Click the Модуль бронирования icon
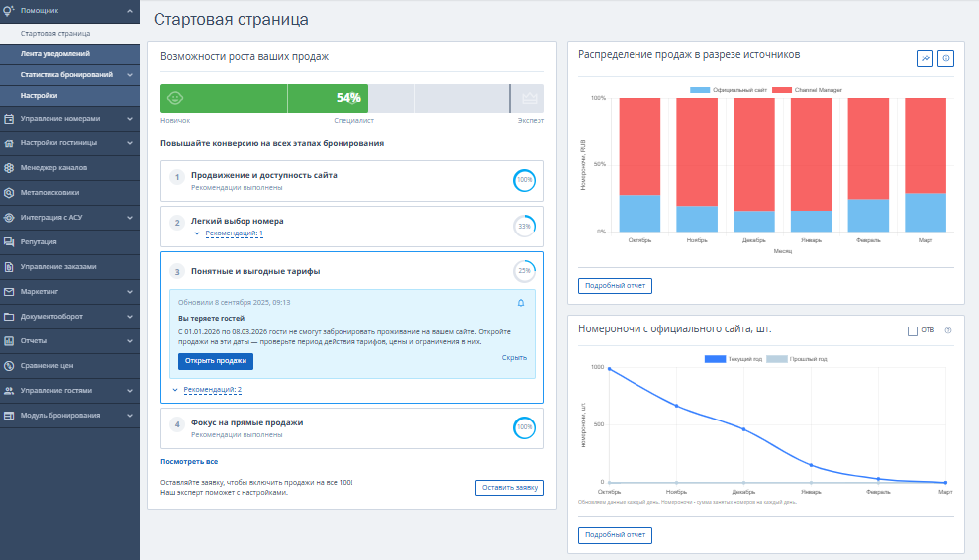 coord(9,416)
